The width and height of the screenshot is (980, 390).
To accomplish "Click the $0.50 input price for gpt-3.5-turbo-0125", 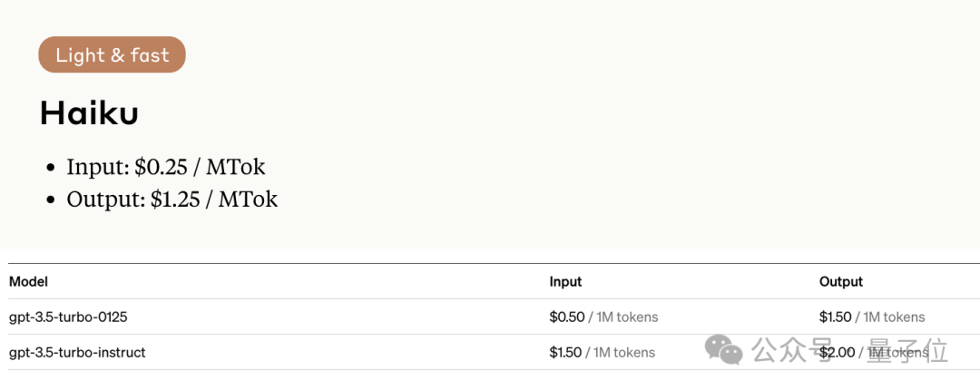I will tap(565, 317).
